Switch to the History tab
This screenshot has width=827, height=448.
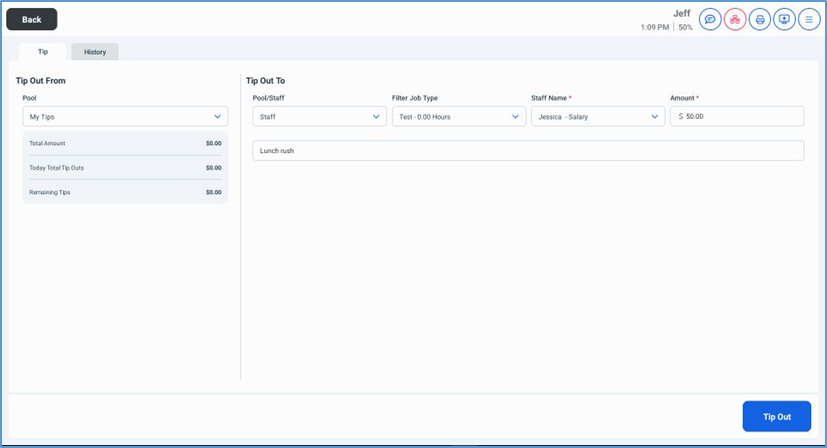[x=95, y=52]
